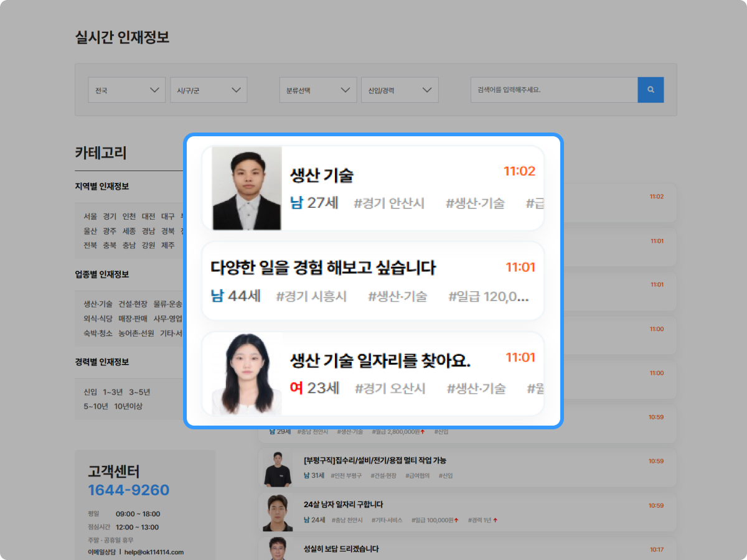Open the 23-year-old woman's profile photo

(x=247, y=373)
